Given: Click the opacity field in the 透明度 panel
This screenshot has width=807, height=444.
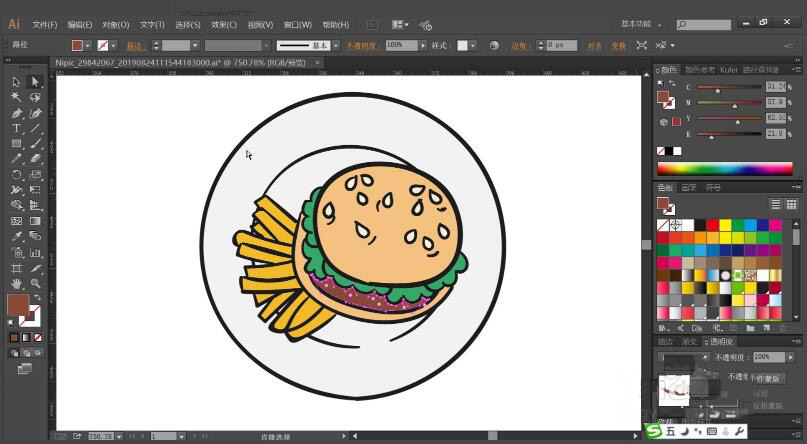Looking at the screenshot, I should point(769,357).
